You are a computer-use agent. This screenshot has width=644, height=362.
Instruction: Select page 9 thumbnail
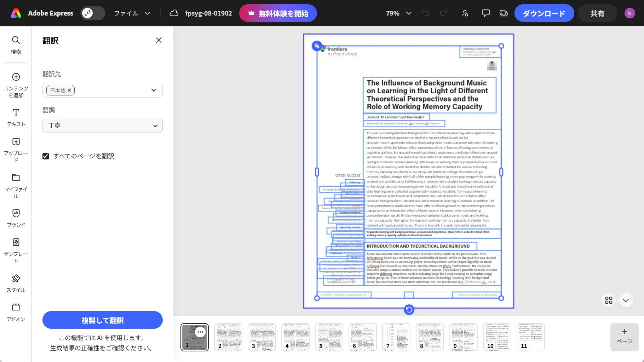[x=464, y=337]
